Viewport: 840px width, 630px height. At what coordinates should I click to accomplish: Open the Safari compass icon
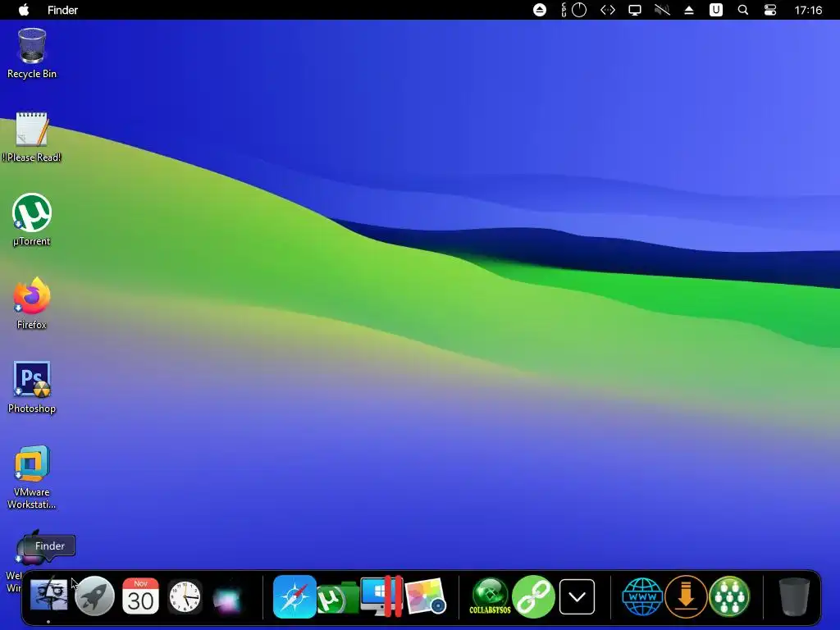tap(294, 596)
